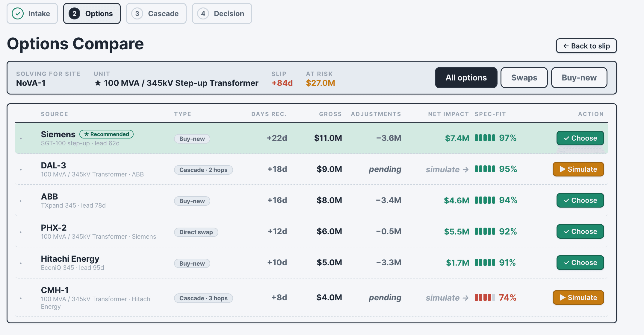
Task: Click the ABB 94% spec-fit bar
Action: pyautogui.click(x=485, y=200)
